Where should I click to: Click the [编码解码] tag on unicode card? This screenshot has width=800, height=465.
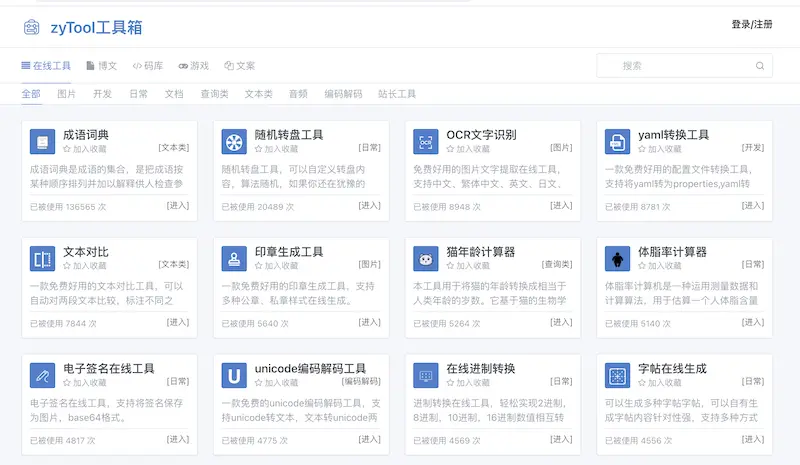[x=361, y=381]
